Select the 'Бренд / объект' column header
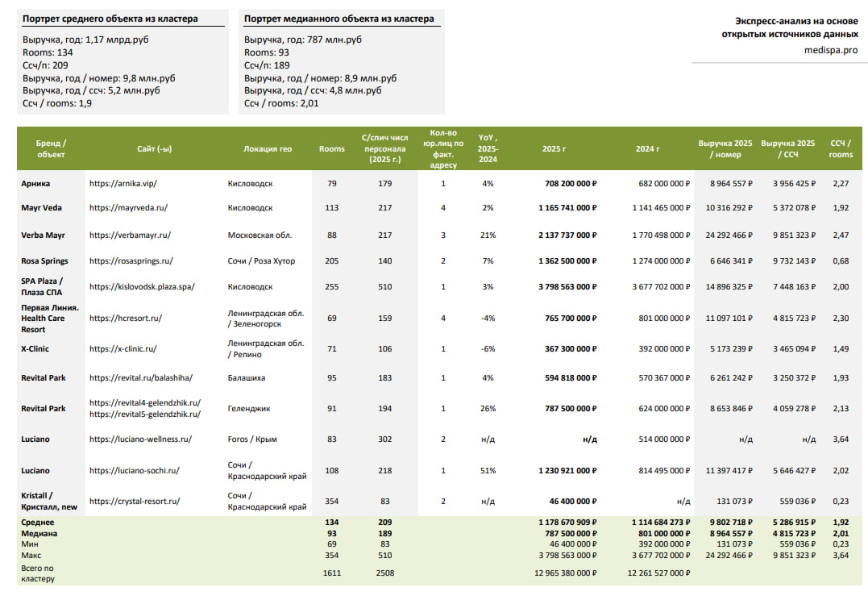The image size is (868, 604). click(51, 148)
